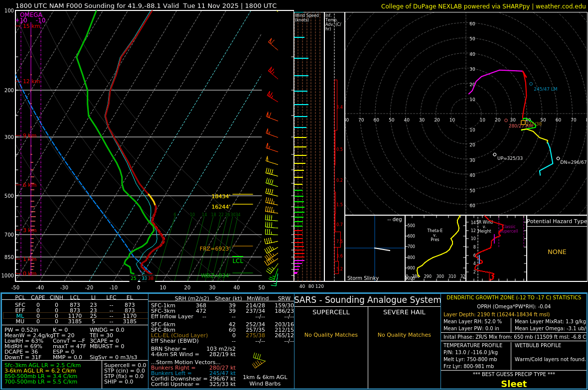The image size is (588, 390).
Task: Click the 16244' dendritic zone base label
Action: point(220,207)
